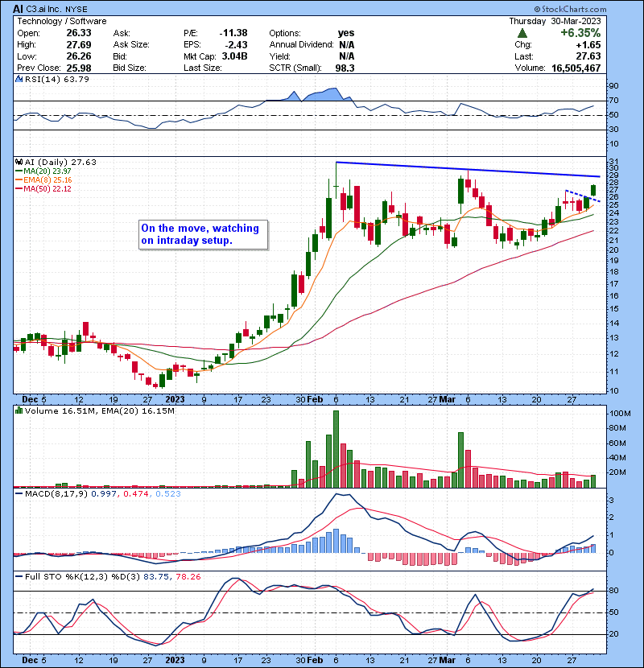Click the Dec label on bottom date axis

[x=31, y=660]
